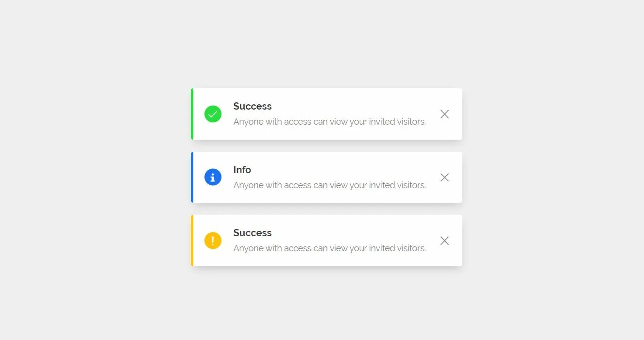Click the green checkmark success icon
The image size is (644, 340).
point(213,114)
